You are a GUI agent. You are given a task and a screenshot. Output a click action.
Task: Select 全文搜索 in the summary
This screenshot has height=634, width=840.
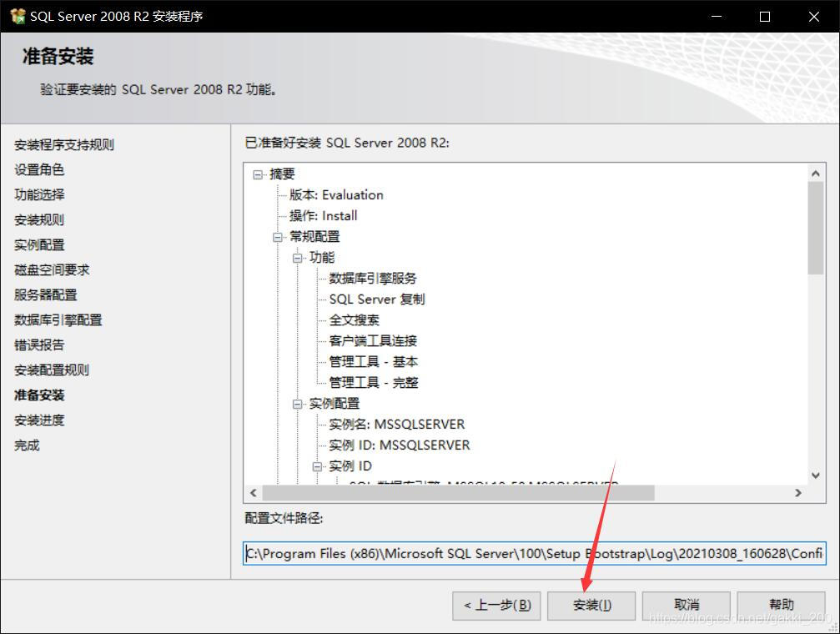click(x=353, y=320)
